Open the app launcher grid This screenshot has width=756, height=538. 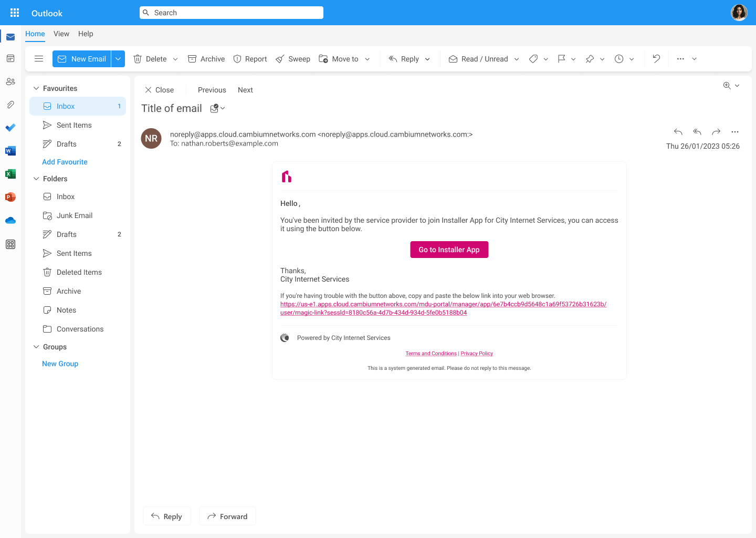15,13
